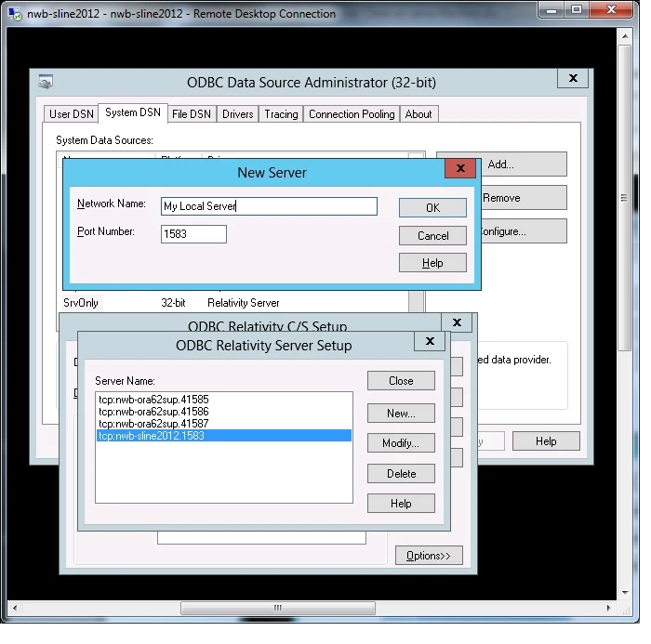Click the horizontal scrollbar right arrow
651x644 pixels.
tap(608, 609)
